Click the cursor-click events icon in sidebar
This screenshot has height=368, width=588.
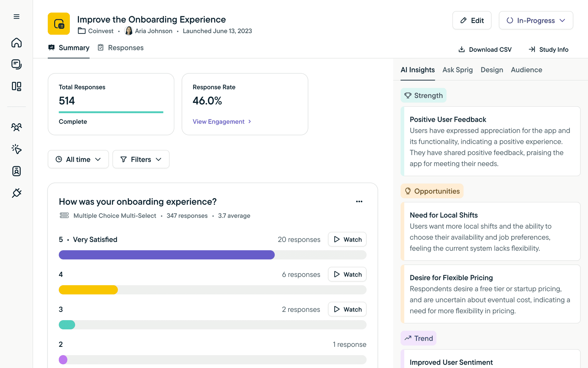pos(17,149)
